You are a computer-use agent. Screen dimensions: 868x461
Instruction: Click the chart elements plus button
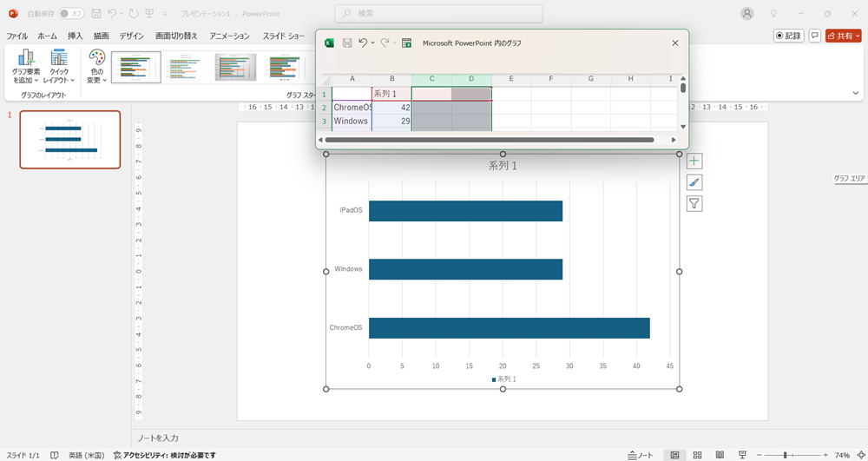(694, 161)
